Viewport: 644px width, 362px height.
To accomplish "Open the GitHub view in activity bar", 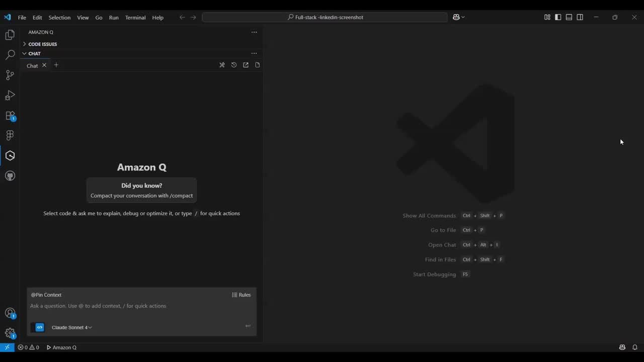I will (10, 175).
